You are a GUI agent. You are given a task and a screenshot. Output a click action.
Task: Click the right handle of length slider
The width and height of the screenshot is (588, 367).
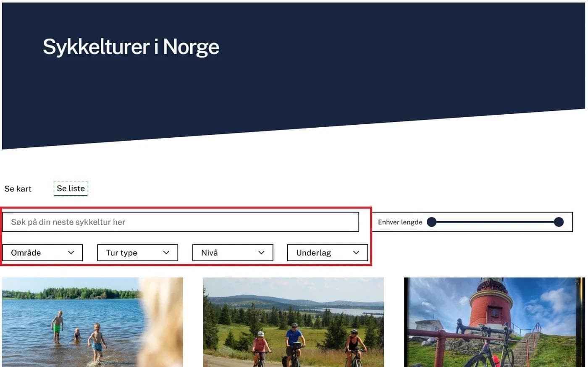point(559,222)
